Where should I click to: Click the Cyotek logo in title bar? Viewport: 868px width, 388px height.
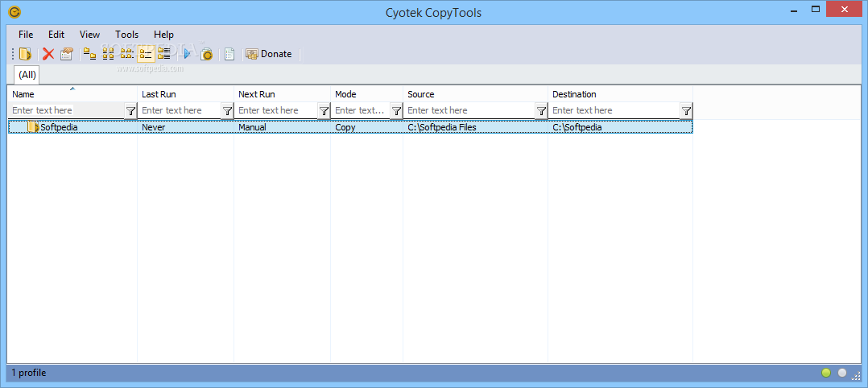coord(14,11)
